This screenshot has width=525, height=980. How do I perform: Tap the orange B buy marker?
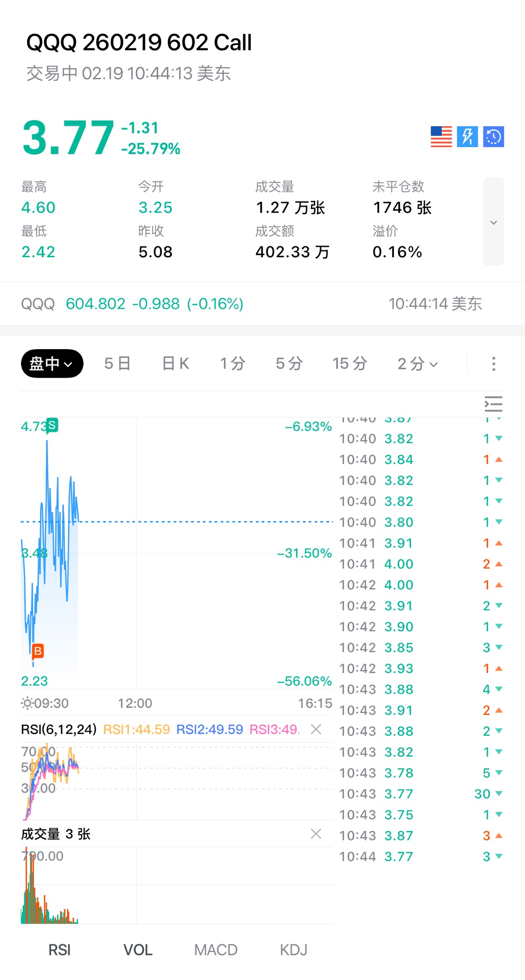(38, 651)
